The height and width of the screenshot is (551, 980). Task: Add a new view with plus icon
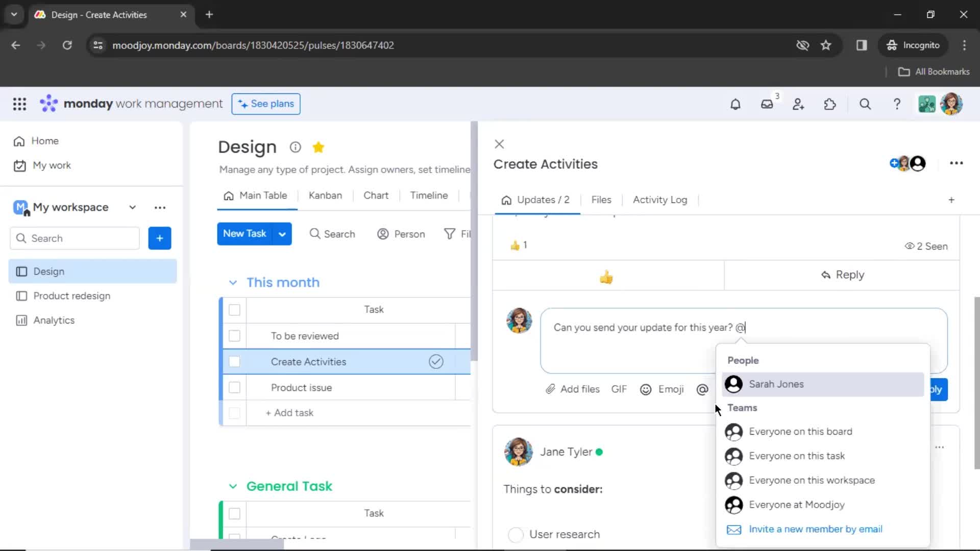(x=951, y=200)
